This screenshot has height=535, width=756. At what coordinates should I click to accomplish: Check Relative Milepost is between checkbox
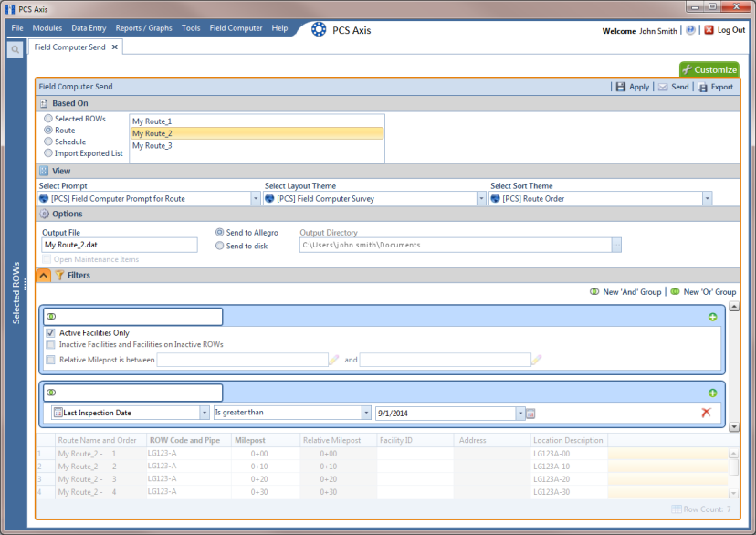50,360
